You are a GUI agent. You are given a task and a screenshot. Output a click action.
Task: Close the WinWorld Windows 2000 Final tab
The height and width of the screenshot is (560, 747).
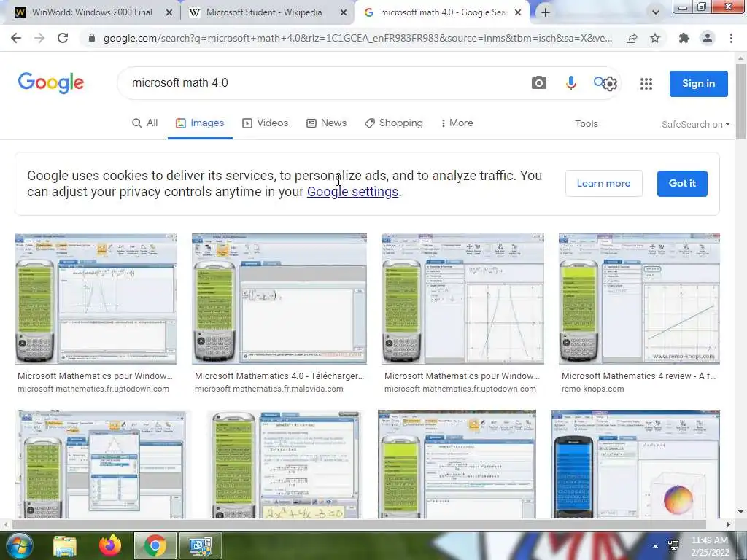(169, 12)
